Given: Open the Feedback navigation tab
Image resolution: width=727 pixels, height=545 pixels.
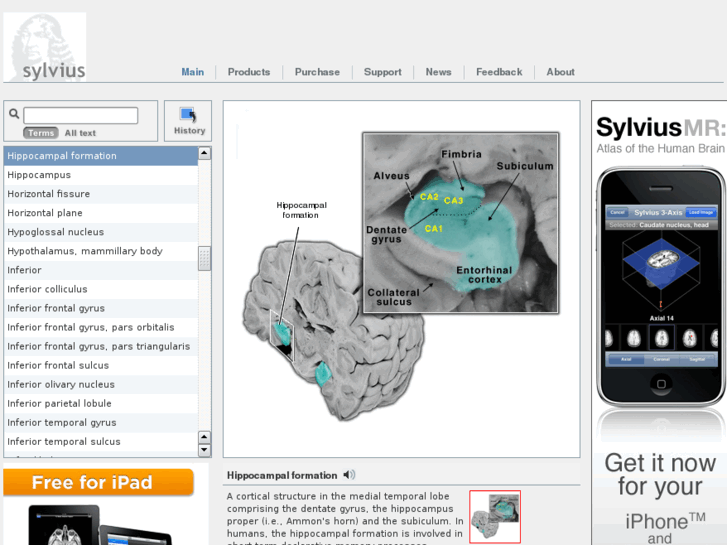Looking at the screenshot, I should pyautogui.click(x=499, y=72).
